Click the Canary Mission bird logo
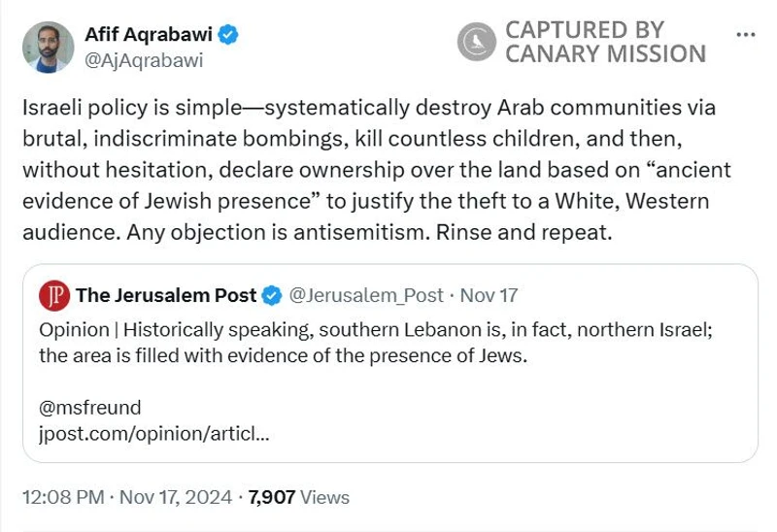Viewport: 777px width, 532px height. point(476,42)
